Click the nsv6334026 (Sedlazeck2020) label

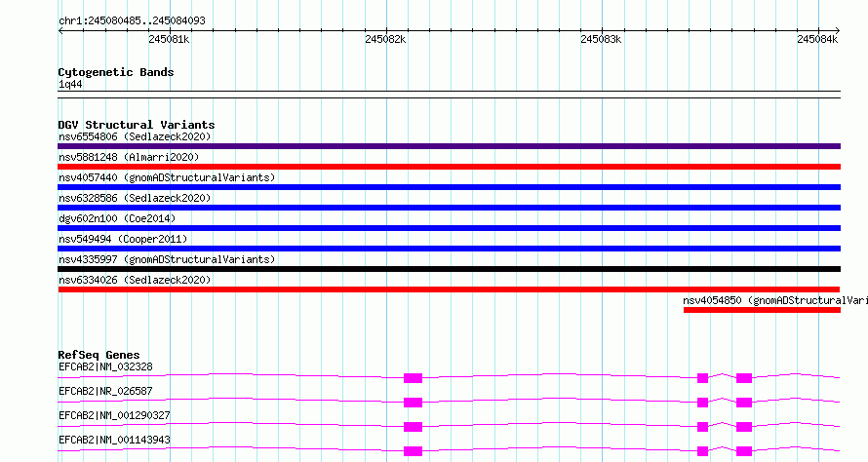(135, 280)
